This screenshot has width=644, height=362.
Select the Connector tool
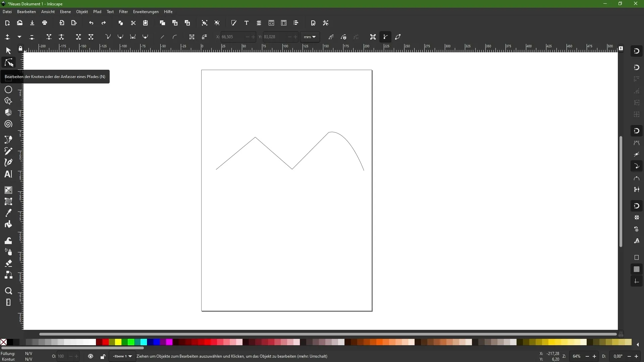pos(8,275)
